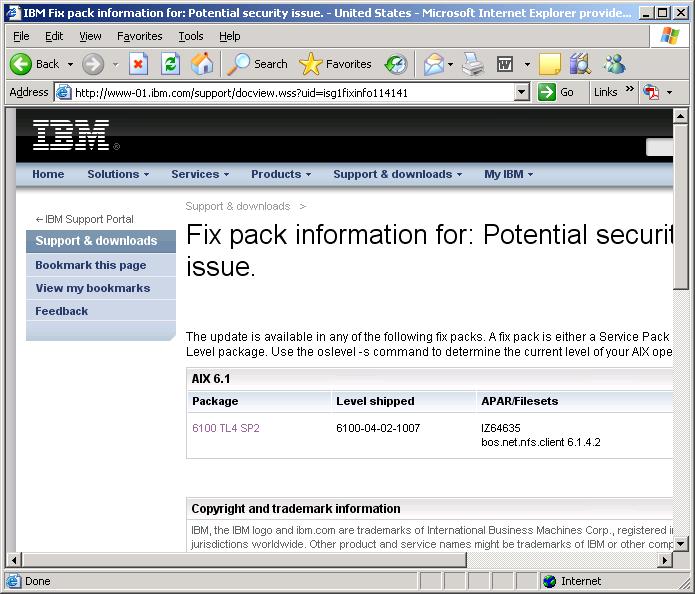Click the horizontal scrollbar thumb
The height and width of the screenshot is (594, 695).
coord(244,560)
